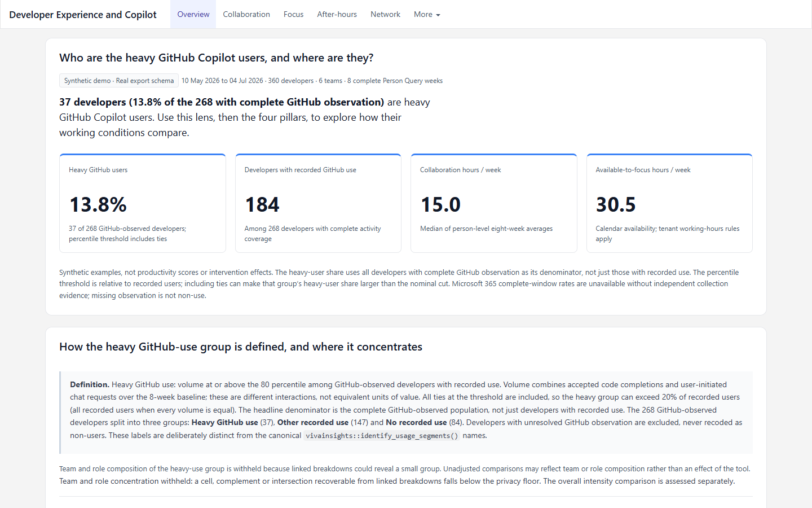The width and height of the screenshot is (812, 508).
Task: Click the 'Synthetic examples, not productivity scores' footnote
Action: (x=399, y=284)
